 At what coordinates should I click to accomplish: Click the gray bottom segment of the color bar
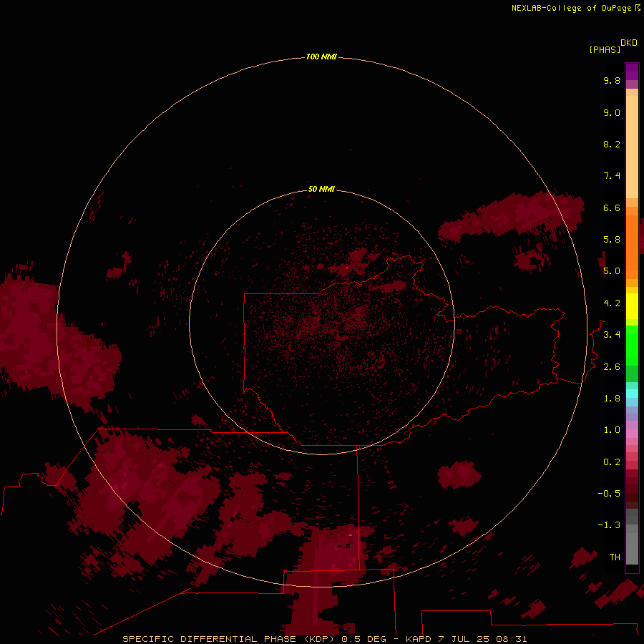(632, 548)
